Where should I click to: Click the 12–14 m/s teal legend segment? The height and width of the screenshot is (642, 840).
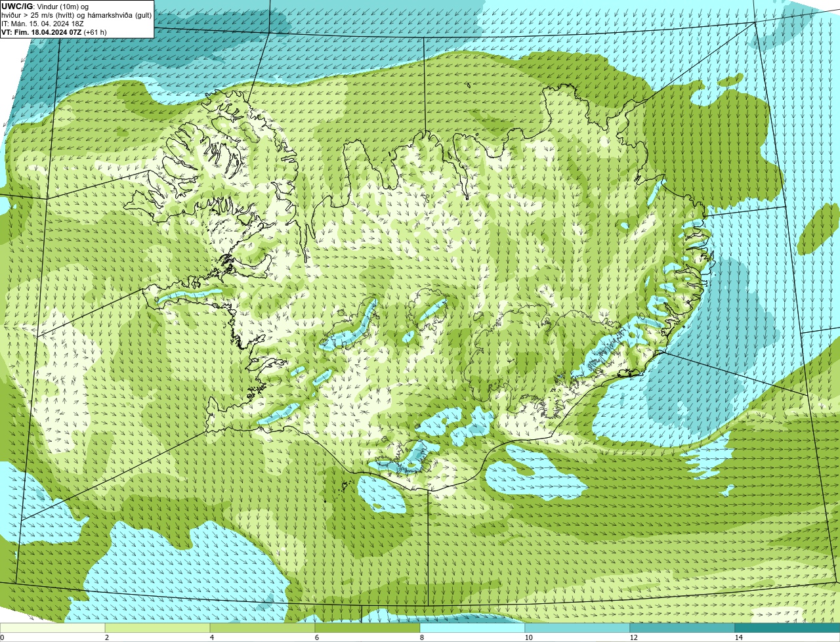[682, 628]
